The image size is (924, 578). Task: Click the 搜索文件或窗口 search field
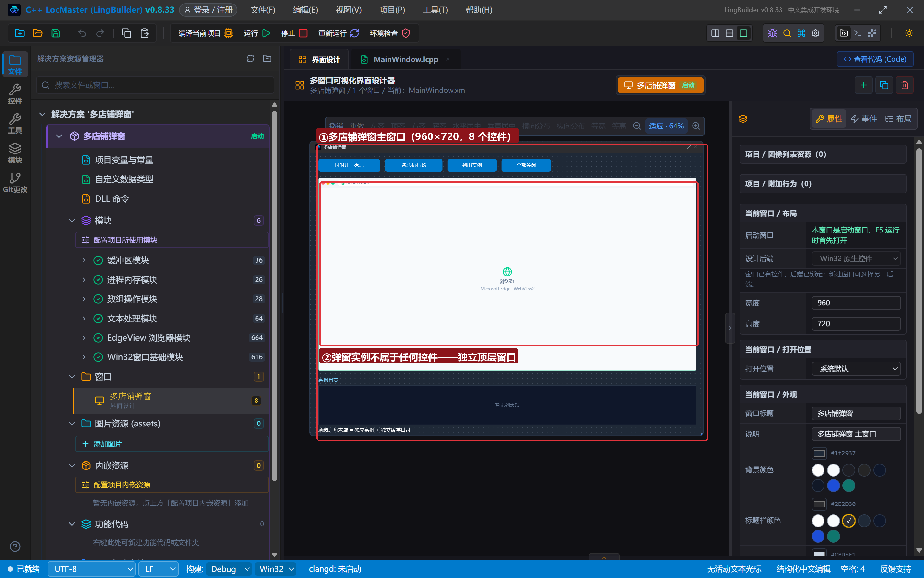(x=155, y=85)
